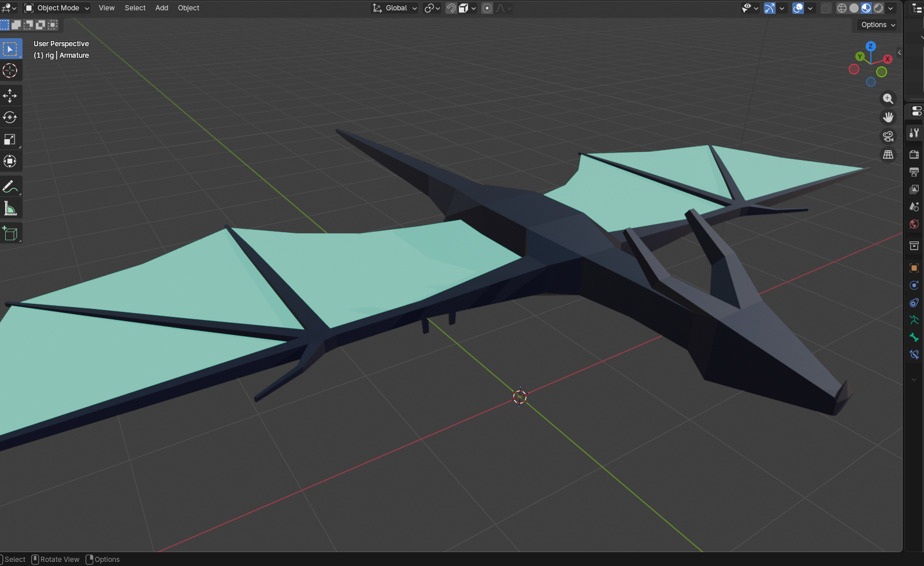Select the Add Cube tool
924x566 pixels.
10,233
